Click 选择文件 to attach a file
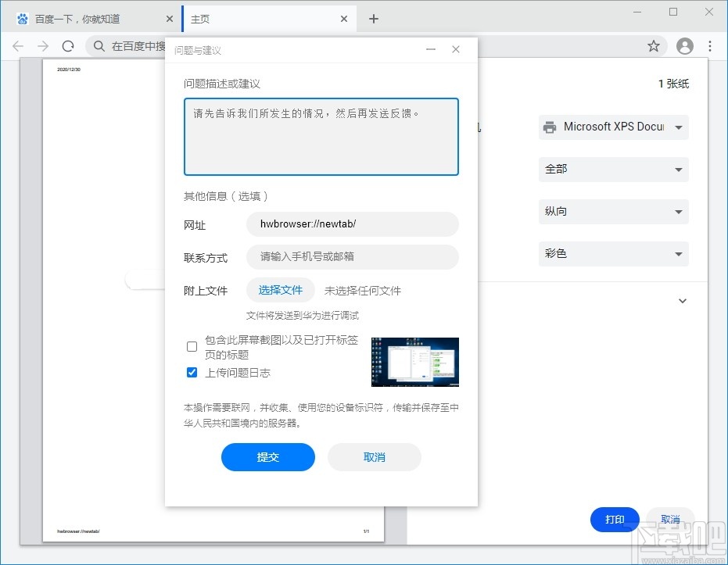 (280, 289)
